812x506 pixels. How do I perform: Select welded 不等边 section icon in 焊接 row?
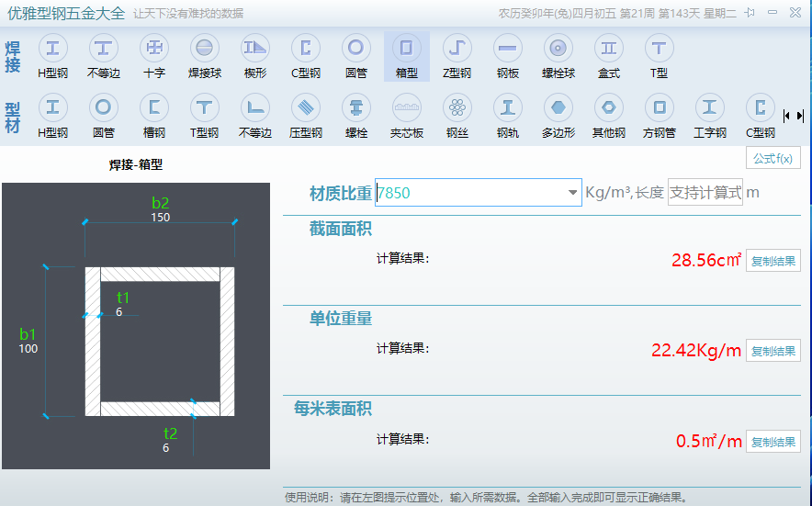click(x=104, y=56)
